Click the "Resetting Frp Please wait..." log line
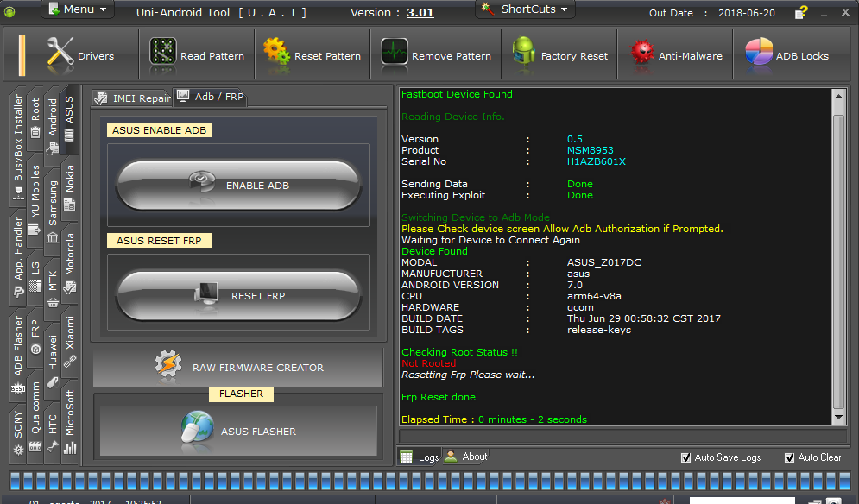 click(468, 375)
